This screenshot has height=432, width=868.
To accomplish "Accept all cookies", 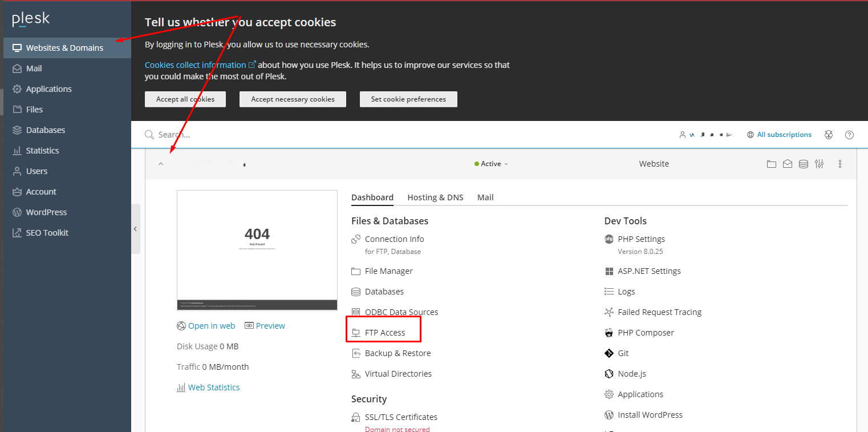I will [185, 99].
